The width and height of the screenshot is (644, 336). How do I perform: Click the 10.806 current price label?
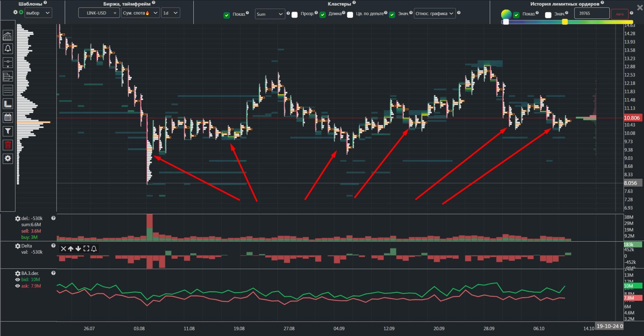633,118
